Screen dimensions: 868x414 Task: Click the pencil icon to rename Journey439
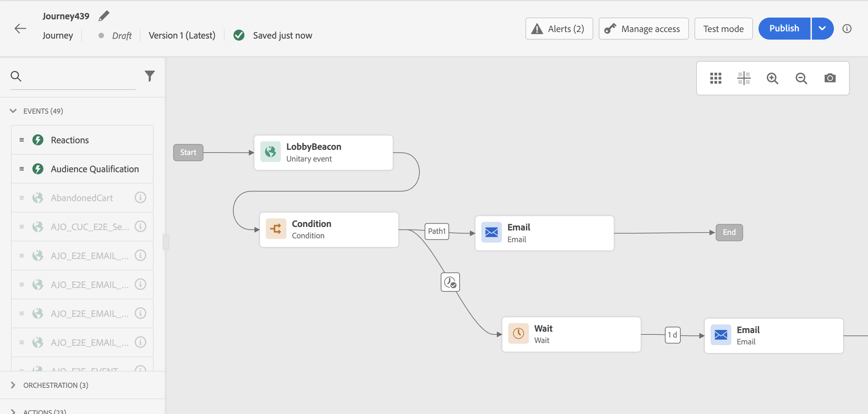(104, 16)
